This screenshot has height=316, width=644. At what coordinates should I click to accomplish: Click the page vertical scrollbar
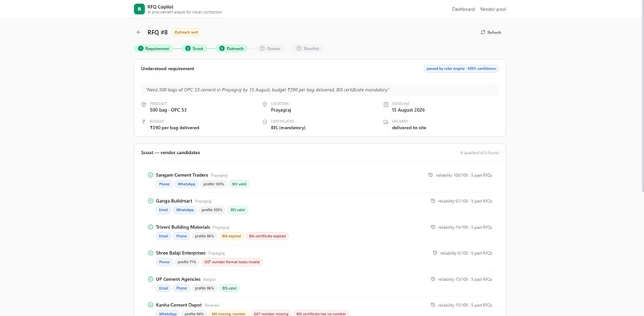[642, 97]
